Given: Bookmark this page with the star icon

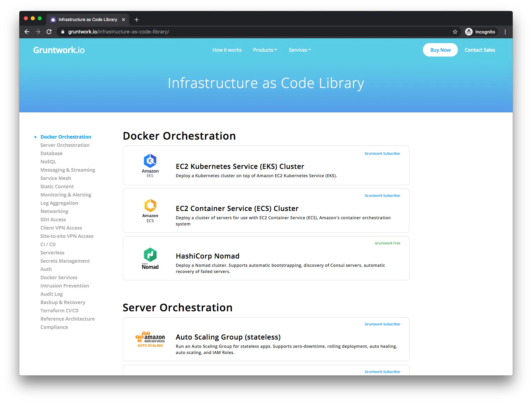Looking at the screenshot, I should pos(455,32).
